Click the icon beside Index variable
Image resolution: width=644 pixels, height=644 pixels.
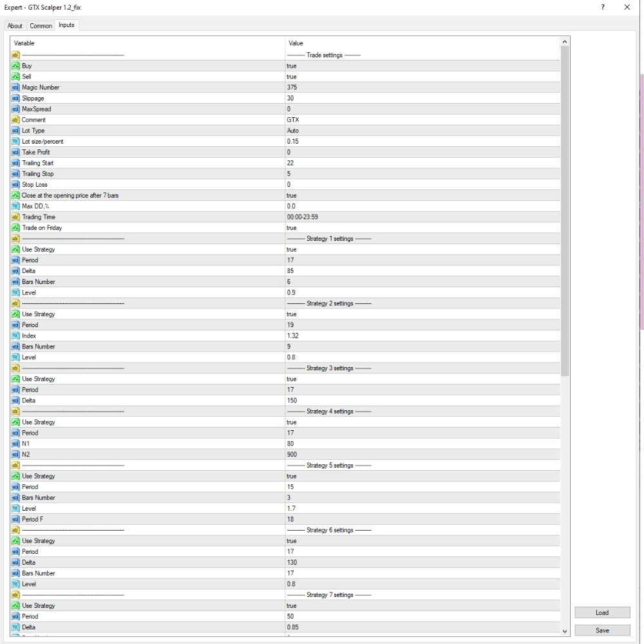click(x=15, y=336)
